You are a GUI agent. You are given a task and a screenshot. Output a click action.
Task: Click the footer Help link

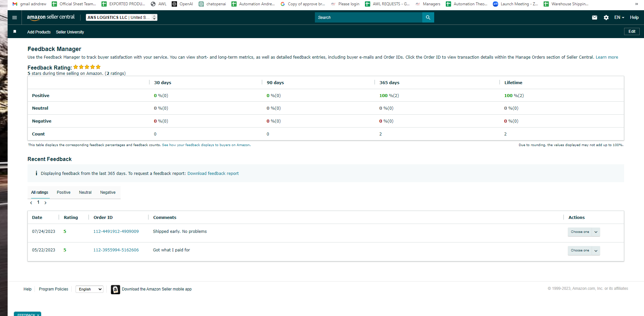click(28, 289)
